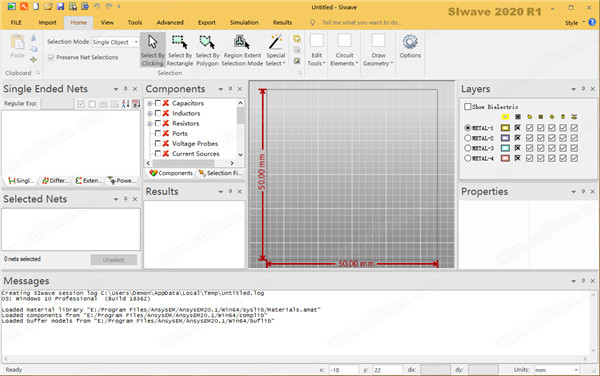Viewport: 600px width, 376px height.
Task: Open the FILE menu
Action: point(16,23)
